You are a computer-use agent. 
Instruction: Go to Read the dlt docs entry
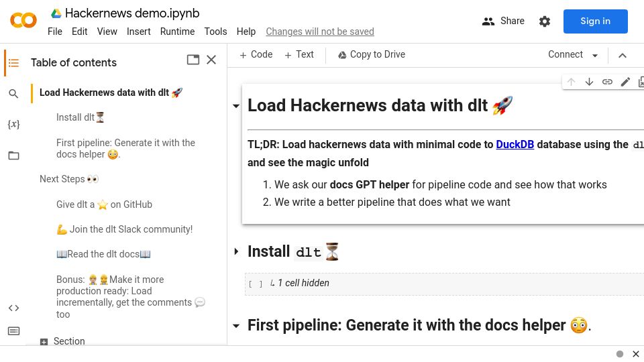103,254
